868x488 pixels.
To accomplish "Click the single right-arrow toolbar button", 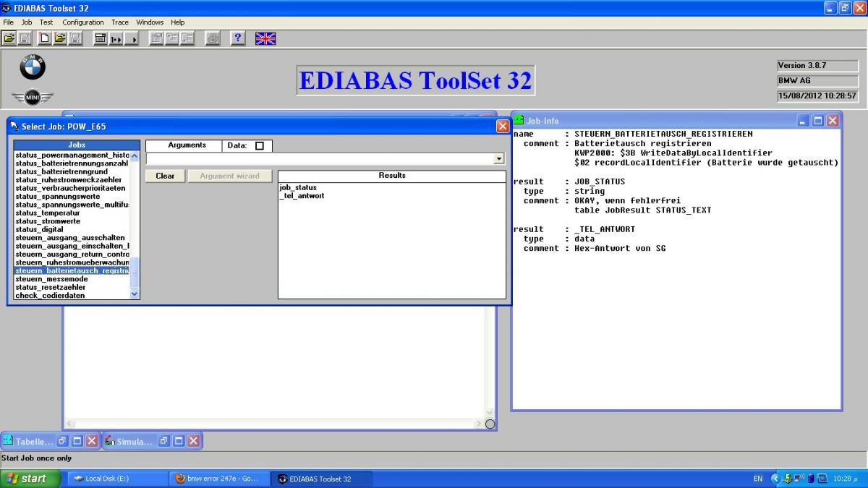I will [132, 38].
